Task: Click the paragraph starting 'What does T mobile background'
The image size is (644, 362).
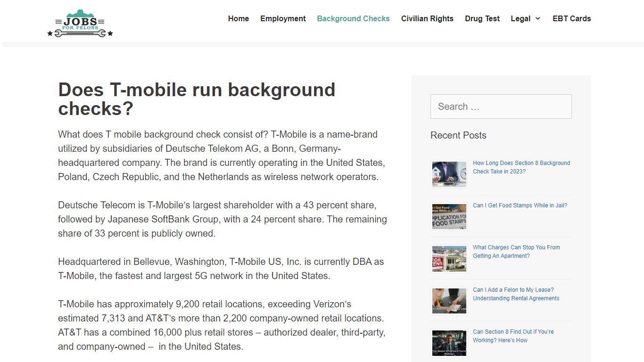Action: click(x=222, y=156)
